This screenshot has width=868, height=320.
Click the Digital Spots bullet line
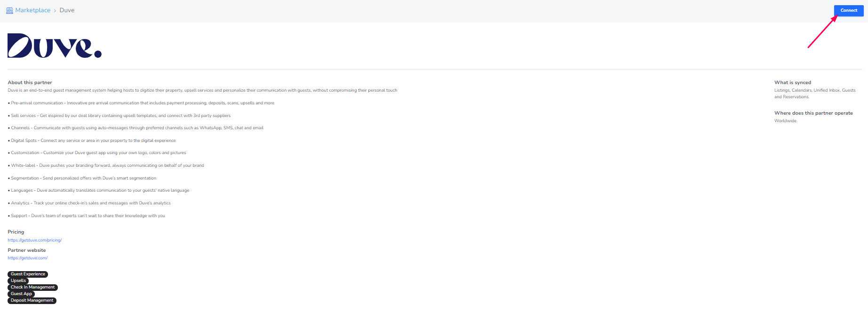tap(92, 140)
